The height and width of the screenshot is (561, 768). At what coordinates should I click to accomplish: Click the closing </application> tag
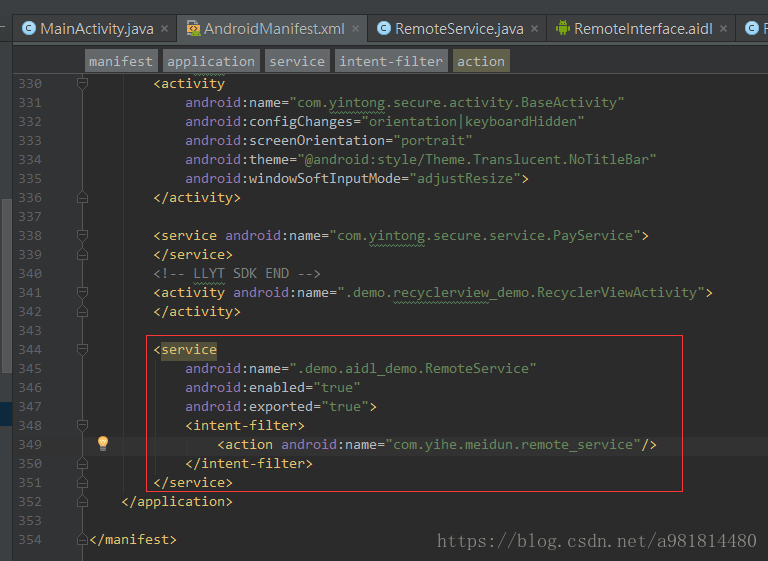[x=177, y=502]
